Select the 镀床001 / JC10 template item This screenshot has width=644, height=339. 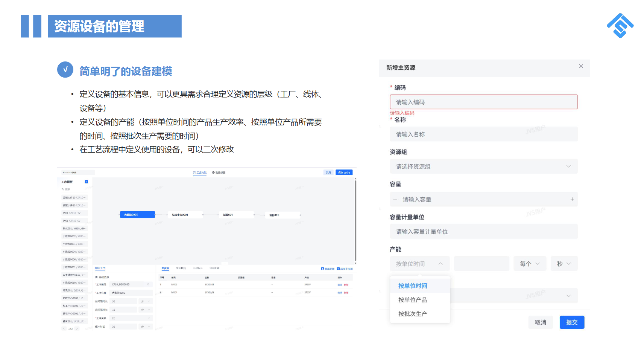[x=74, y=321]
